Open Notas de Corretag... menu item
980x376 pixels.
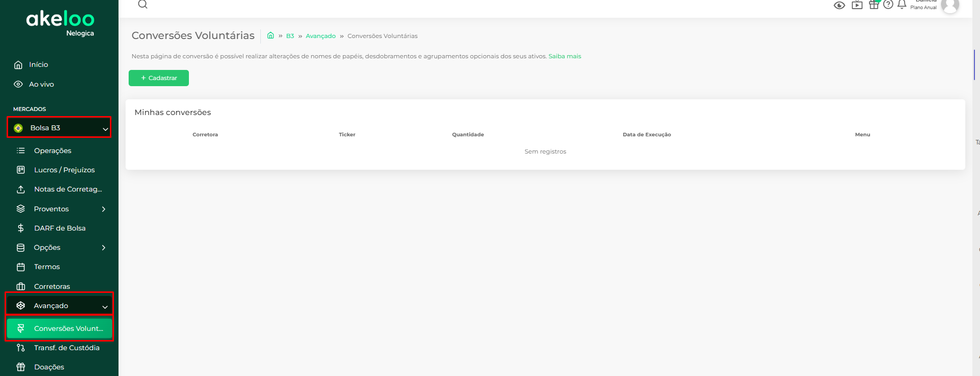[x=68, y=189]
